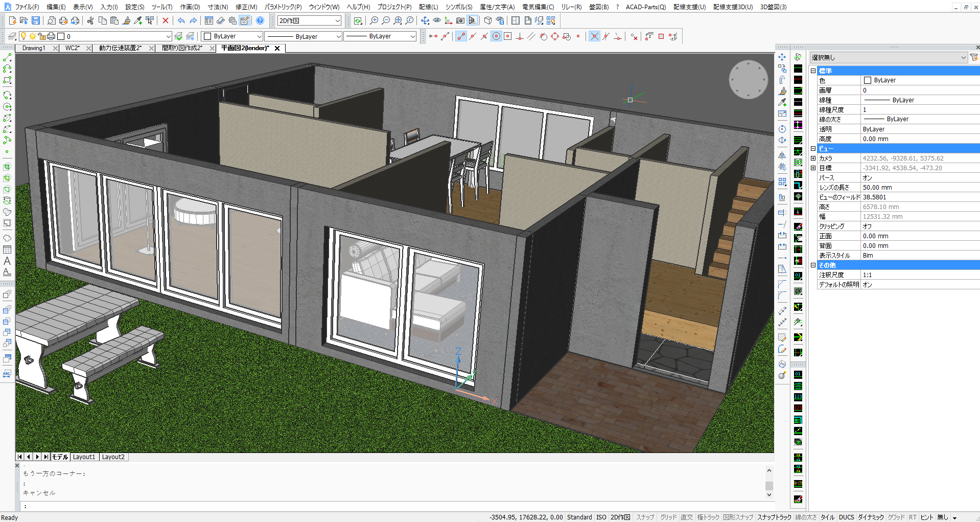The width and height of the screenshot is (980, 522).
Task: Click the blue Help question mark icon
Action: pos(260,20)
